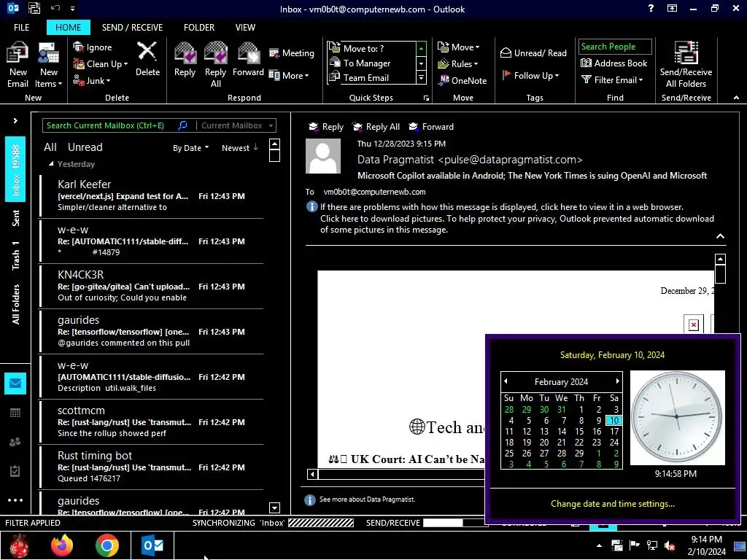
Task: Click the ribbon Forward button
Action: [248, 60]
